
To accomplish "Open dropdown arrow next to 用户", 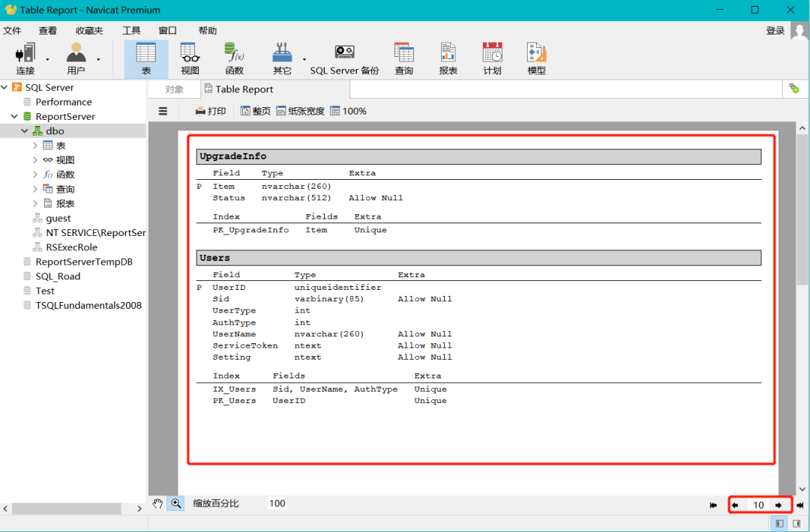I will 98,59.
